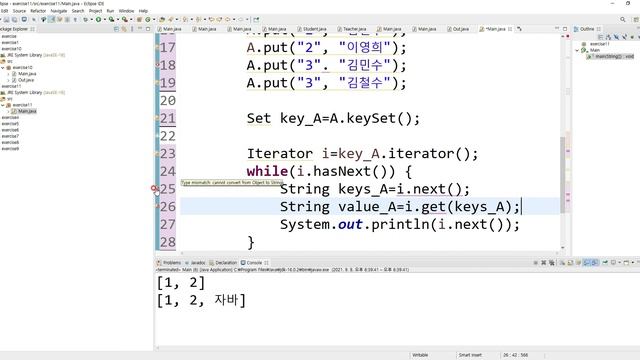The height and width of the screenshot is (360, 640).
Task: Show the hidden editor tabs list
Action: pos(520,29)
